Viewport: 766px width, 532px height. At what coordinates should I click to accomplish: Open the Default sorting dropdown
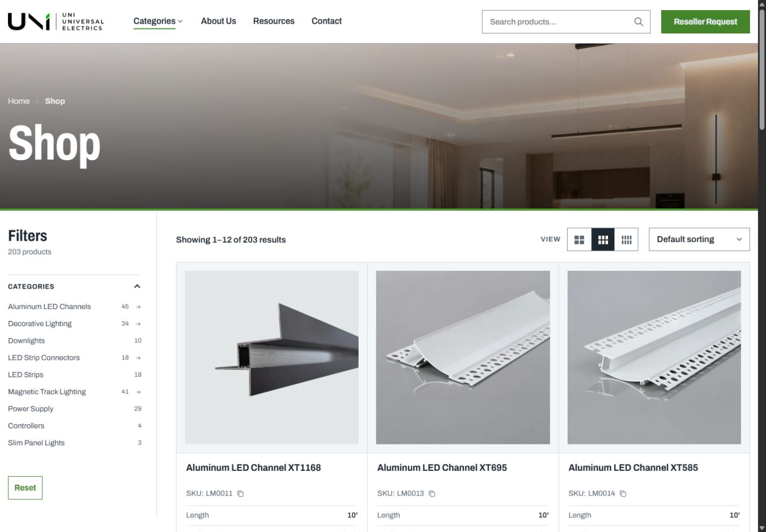coord(699,240)
